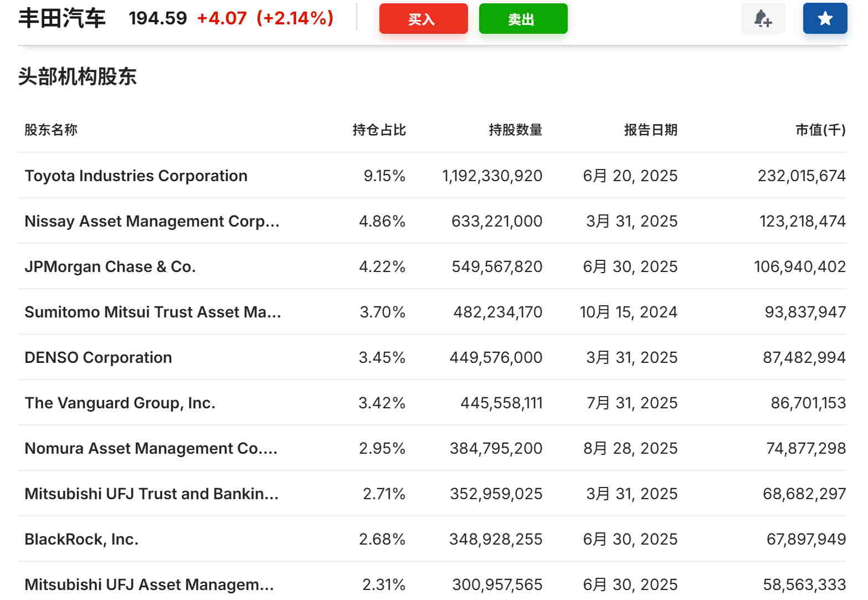Sort by 持仓占比 column header
The width and height of the screenshot is (868, 600).
(379, 130)
